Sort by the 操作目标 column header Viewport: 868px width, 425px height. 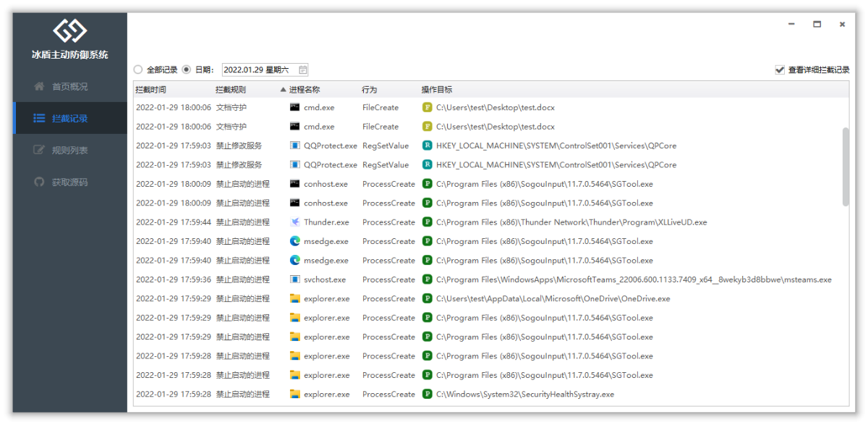tap(437, 90)
